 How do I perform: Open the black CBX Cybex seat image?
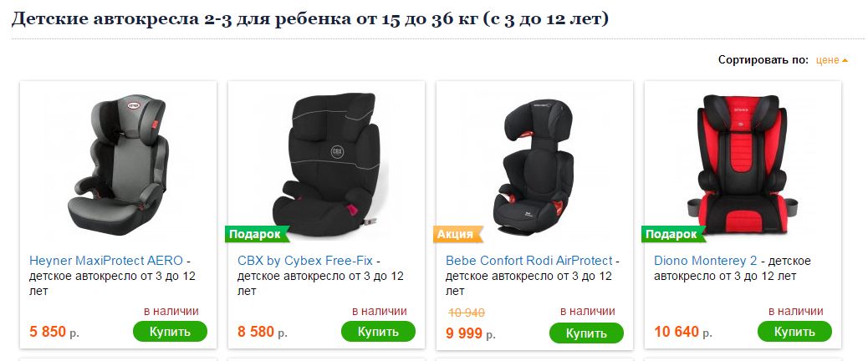327,165
